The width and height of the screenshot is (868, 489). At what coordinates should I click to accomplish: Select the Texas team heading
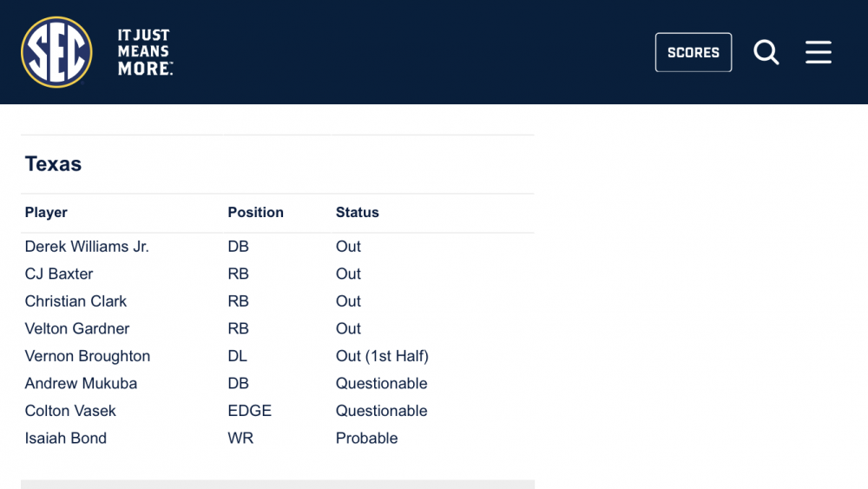coord(53,164)
